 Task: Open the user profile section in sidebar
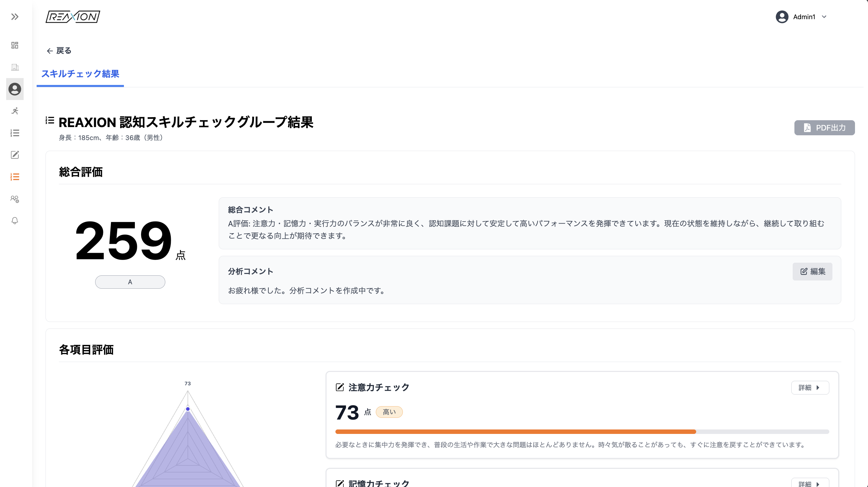click(14, 89)
